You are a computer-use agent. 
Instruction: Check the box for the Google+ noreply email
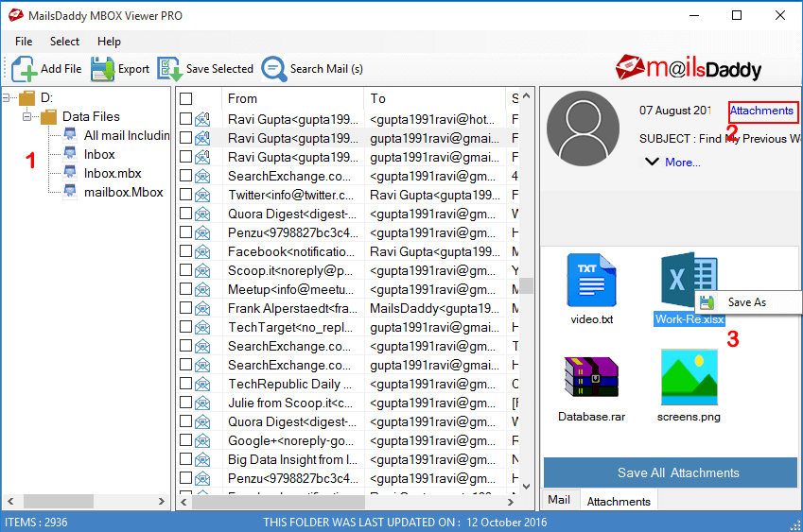[186, 440]
